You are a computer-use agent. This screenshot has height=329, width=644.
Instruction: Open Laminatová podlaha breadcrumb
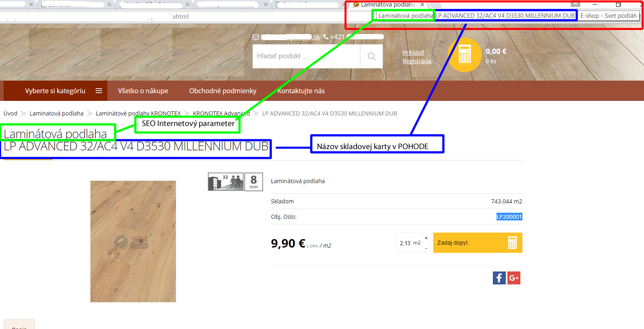[x=56, y=113]
